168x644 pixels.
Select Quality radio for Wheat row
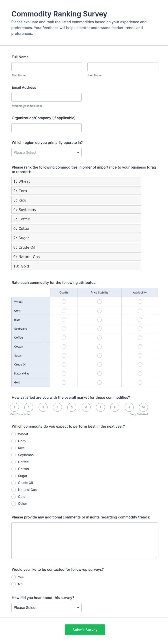click(x=64, y=302)
